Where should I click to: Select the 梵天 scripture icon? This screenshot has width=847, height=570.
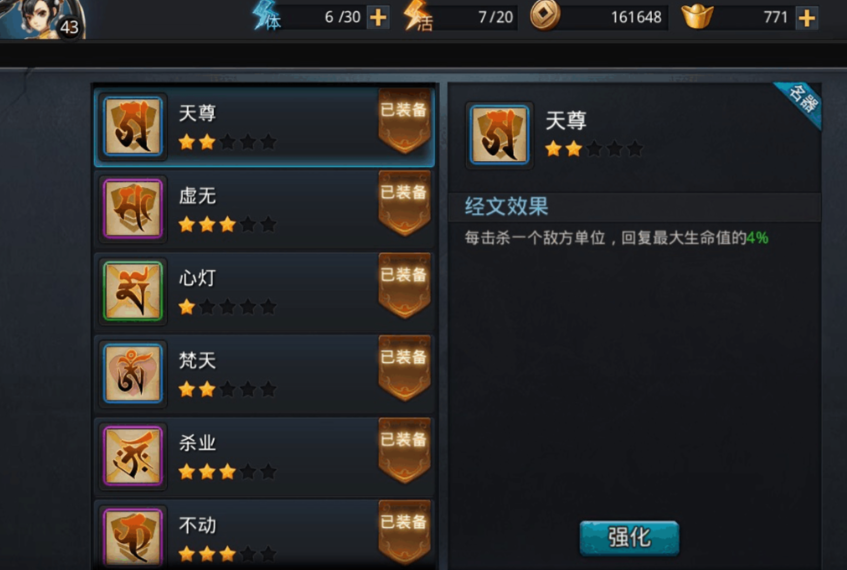coord(133,373)
